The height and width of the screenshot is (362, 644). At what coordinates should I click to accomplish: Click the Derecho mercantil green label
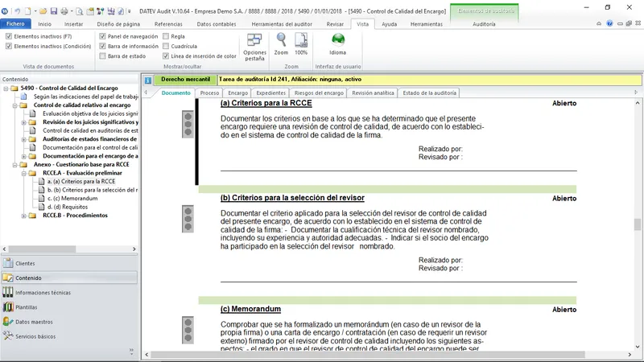point(185,80)
